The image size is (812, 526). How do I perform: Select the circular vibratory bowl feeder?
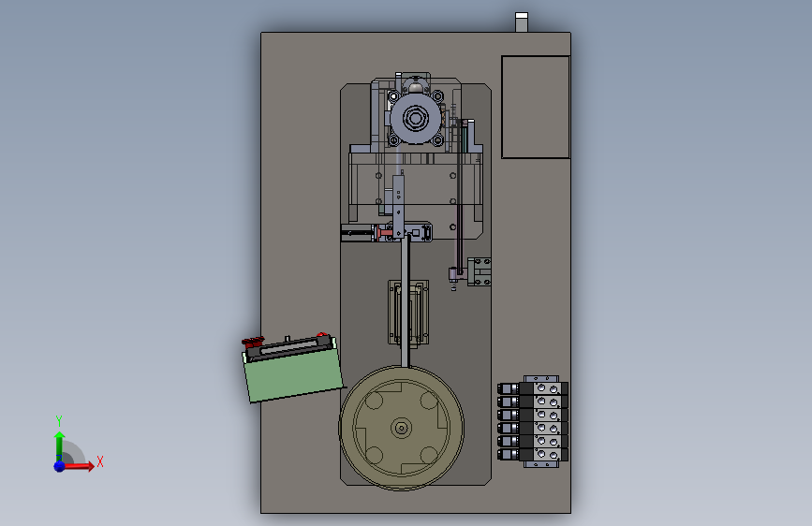402,428
